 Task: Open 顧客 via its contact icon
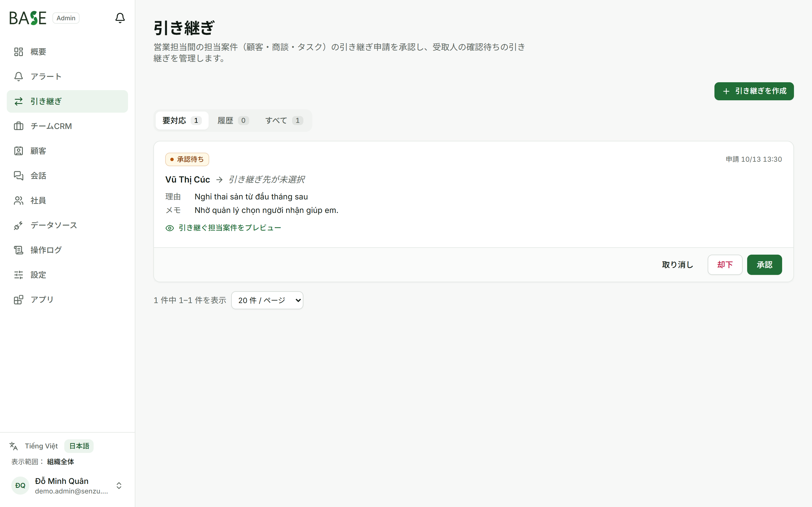(x=18, y=151)
